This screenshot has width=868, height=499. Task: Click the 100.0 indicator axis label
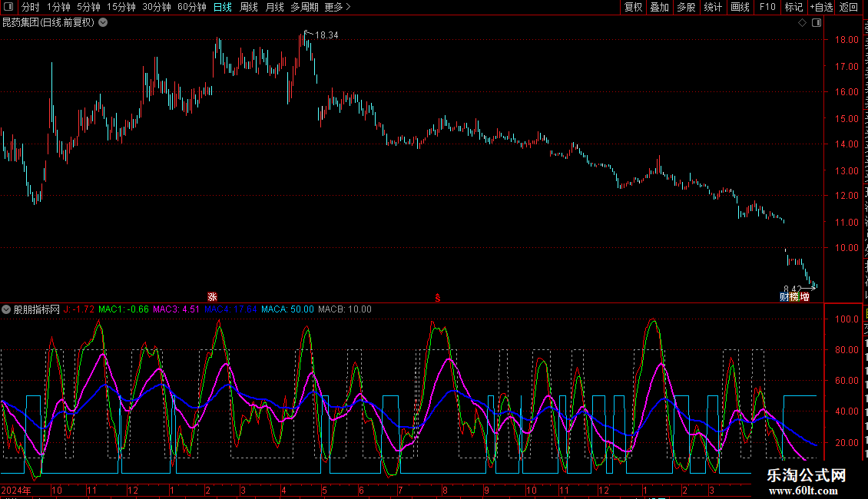[846, 319]
